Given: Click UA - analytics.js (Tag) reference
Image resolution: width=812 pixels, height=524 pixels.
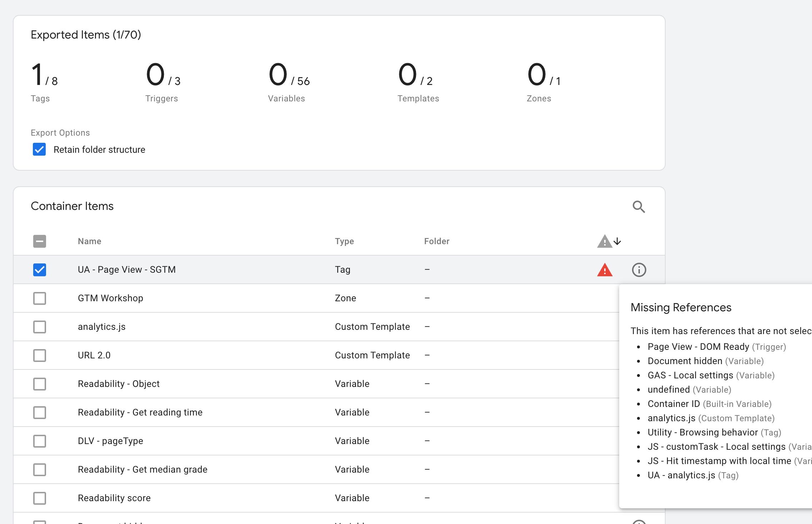Looking at the screenshot, I should point(693,475).
